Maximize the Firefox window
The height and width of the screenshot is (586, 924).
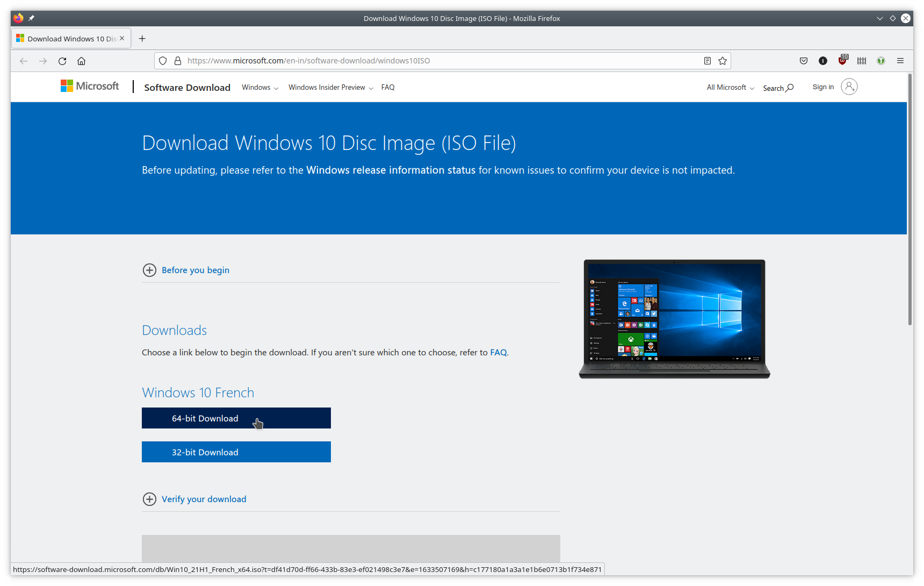click(893, 18)
